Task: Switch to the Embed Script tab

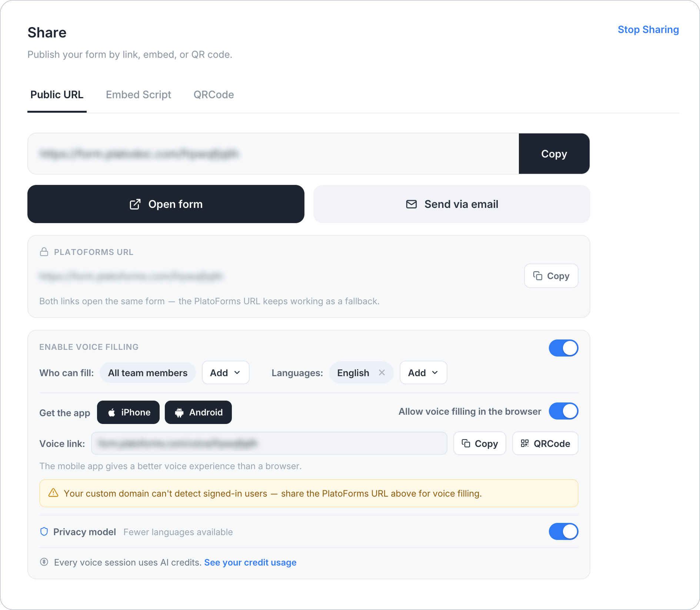Action: tap(139, 95)
